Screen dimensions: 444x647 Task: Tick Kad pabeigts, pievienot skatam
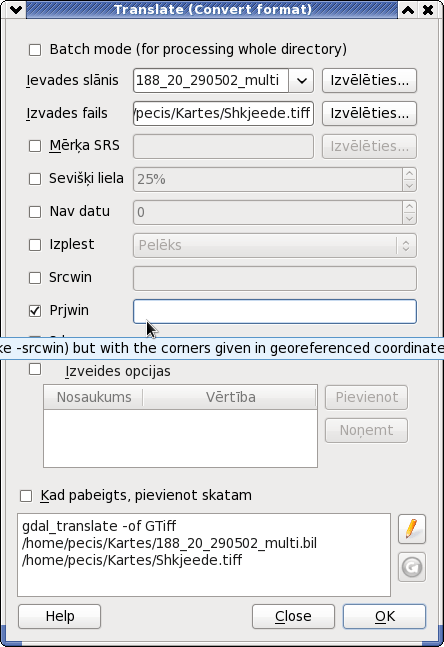click(26, 496)
